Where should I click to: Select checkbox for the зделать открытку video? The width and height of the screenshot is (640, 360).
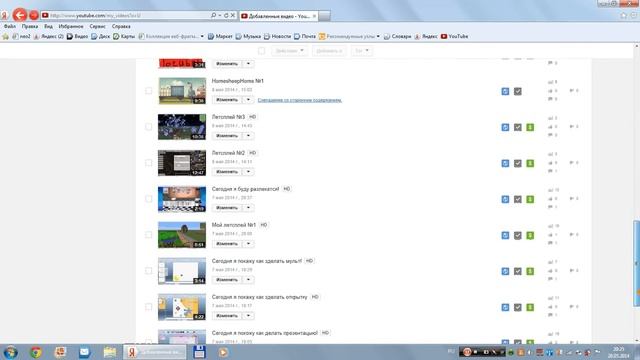pos(149,307)
